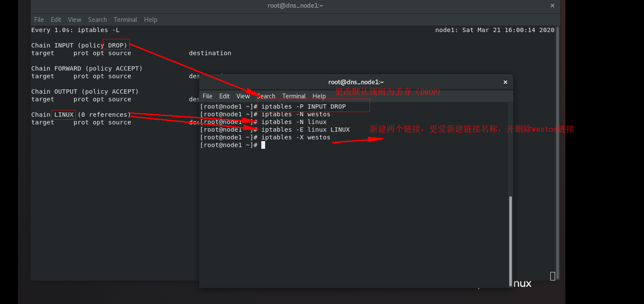
Task: Open Search menu in front terminal window
Action: [x=266, y=96]
